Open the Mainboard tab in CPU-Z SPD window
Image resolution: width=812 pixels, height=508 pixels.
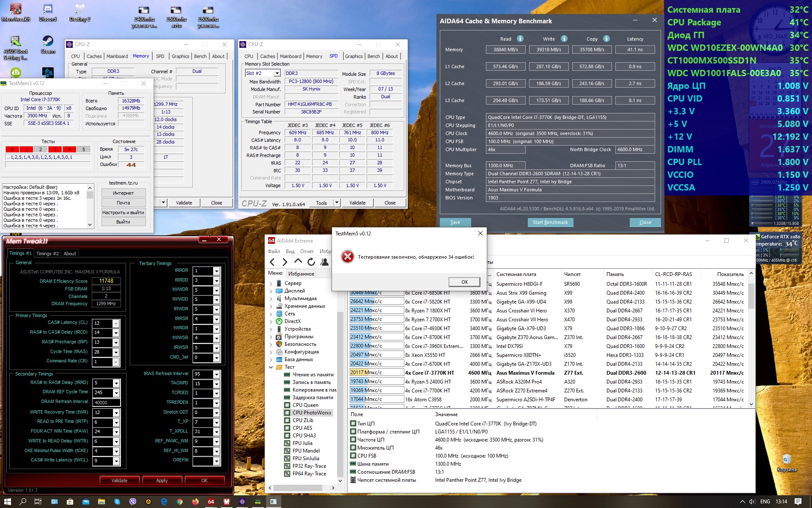[x=291, y=56]
